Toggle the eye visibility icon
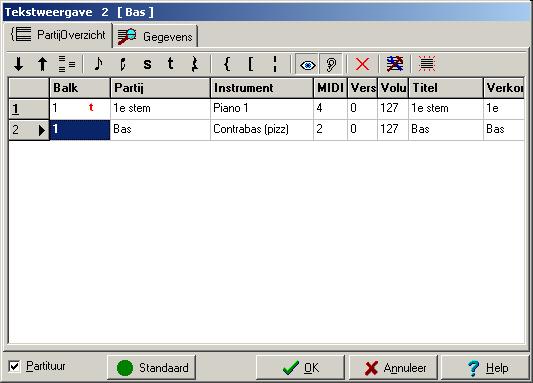 coord(307,64)
